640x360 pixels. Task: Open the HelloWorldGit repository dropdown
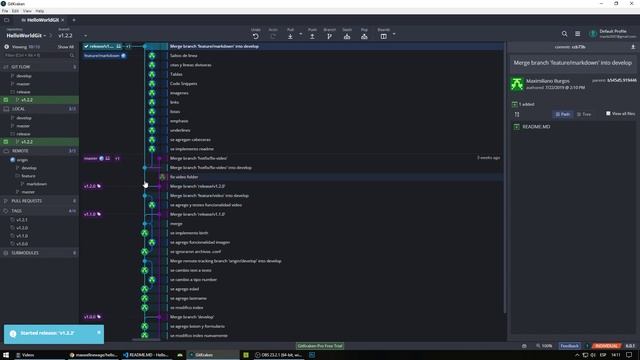pyautogui.click(x=26, y=36)
